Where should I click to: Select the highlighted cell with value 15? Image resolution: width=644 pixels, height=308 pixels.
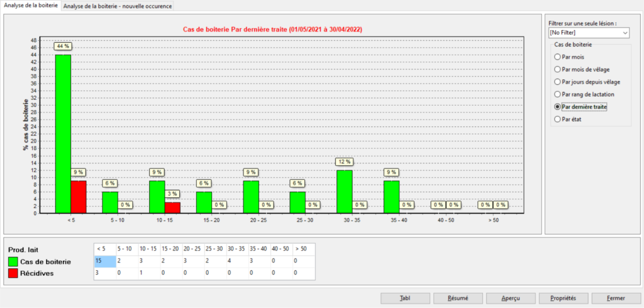tap(104, 261)
